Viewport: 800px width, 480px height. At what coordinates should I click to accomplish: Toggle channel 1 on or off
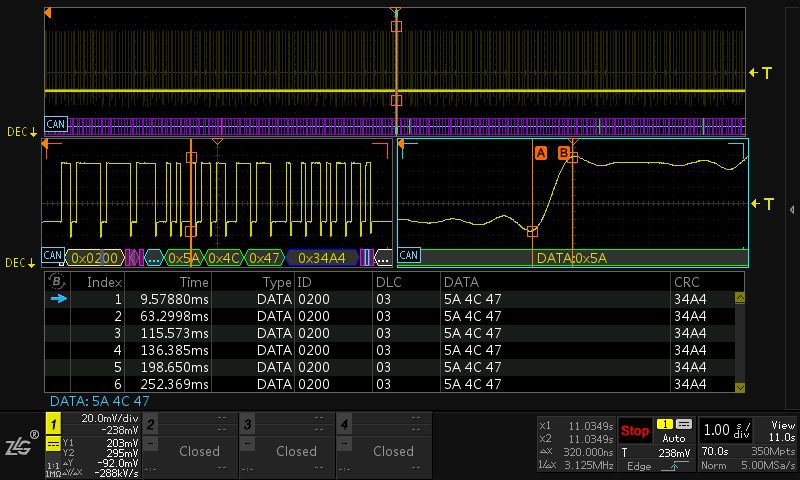click(53, 425)
